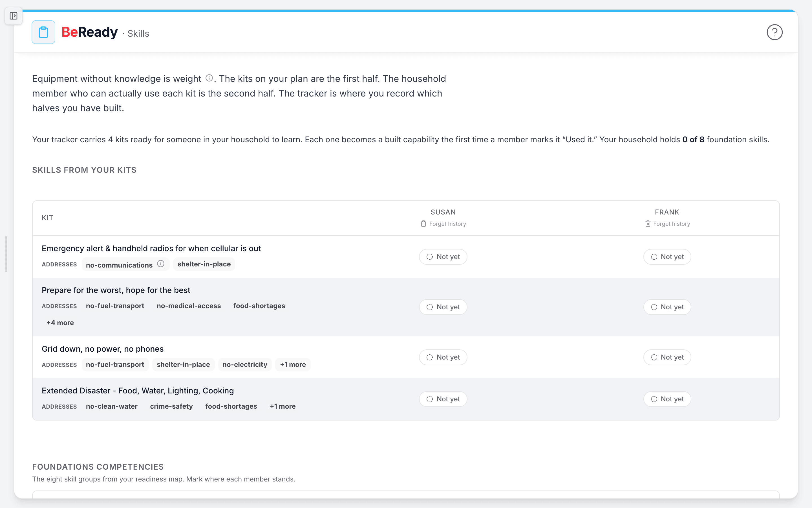Click the FRANK column header
Viewport: 812px width, 508px height.
667,212
